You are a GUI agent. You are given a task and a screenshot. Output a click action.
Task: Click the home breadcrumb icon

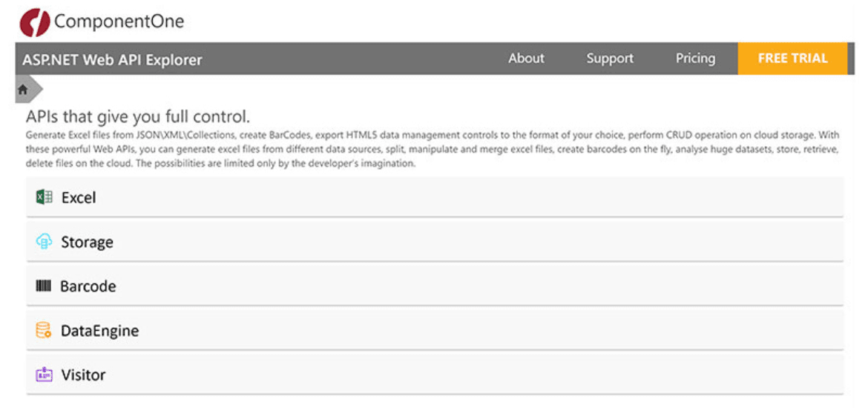24,90
